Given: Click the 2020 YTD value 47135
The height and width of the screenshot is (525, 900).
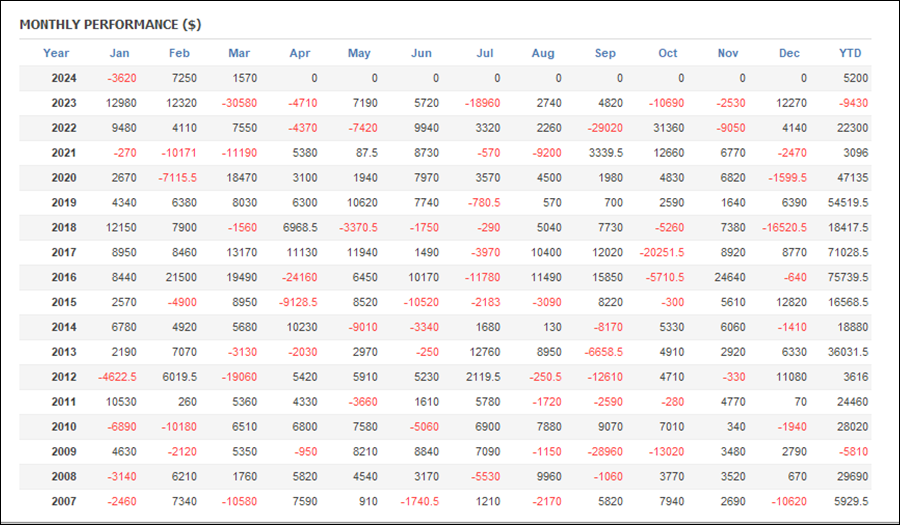Looking at the screenshot, I should click(x=853, y=178).
